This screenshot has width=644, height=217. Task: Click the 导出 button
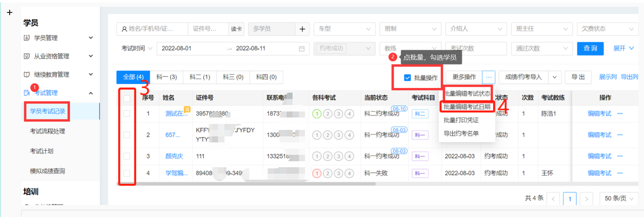click(578, 77)
